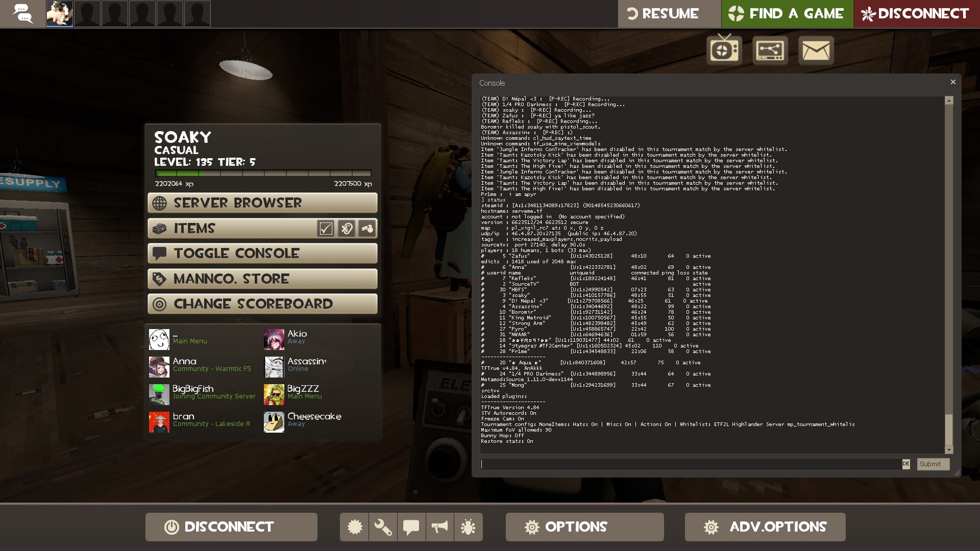
Task: Click the Find a Game button
Action: pyautogui.click(x=787, y=14)
